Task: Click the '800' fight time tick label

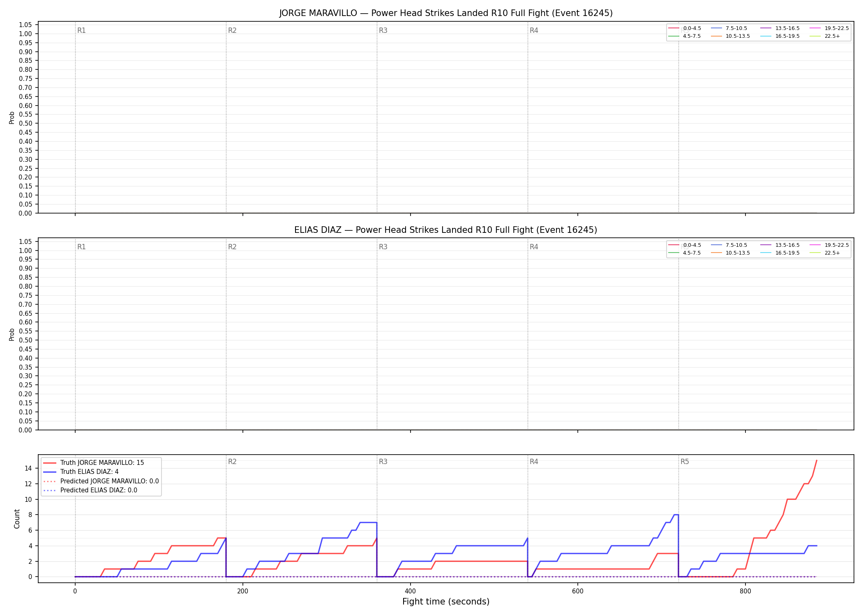Action: (x=745, y=591)
